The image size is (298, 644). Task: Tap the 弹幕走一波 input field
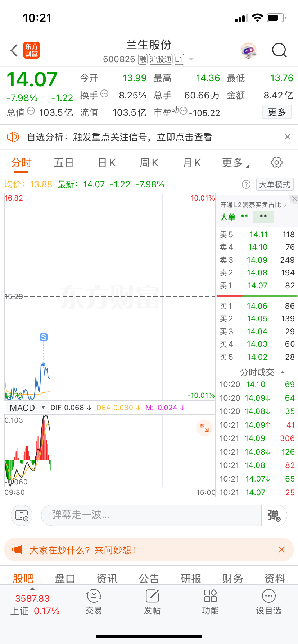click(151, 515)
